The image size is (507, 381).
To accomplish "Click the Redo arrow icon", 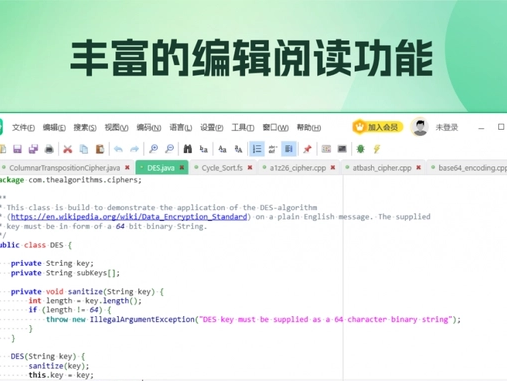I will (134, 149).
